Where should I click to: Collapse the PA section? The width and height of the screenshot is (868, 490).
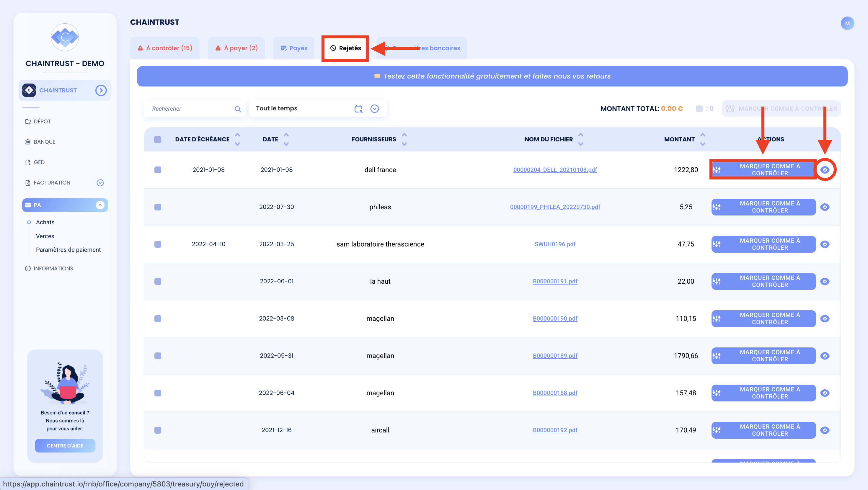[100, 205]
